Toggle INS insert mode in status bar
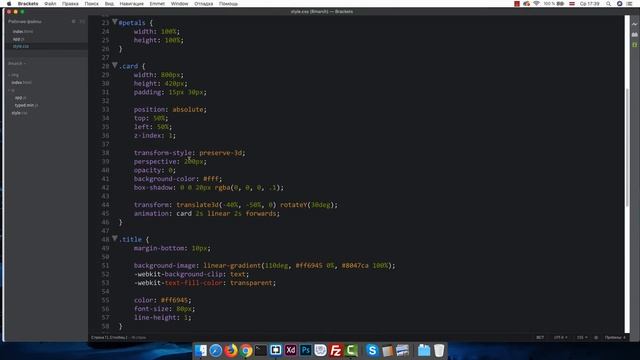The image size is (640, 360). click(x=540, y=338)
